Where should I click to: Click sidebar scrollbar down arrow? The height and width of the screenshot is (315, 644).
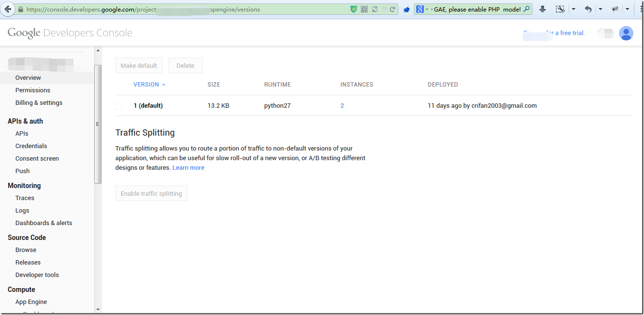click(x=98, y=309)
